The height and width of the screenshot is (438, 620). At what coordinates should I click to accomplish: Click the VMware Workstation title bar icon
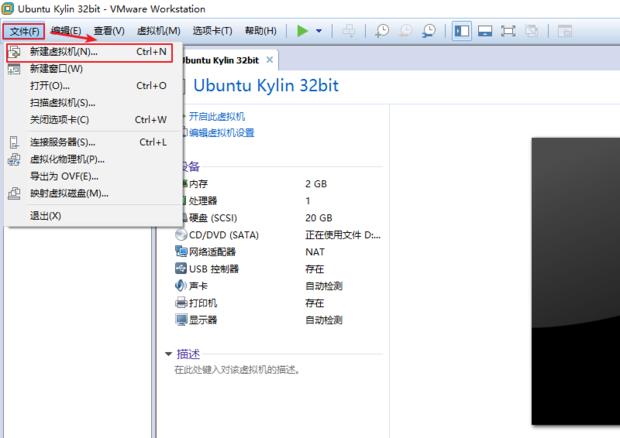[x=8, y=9]
